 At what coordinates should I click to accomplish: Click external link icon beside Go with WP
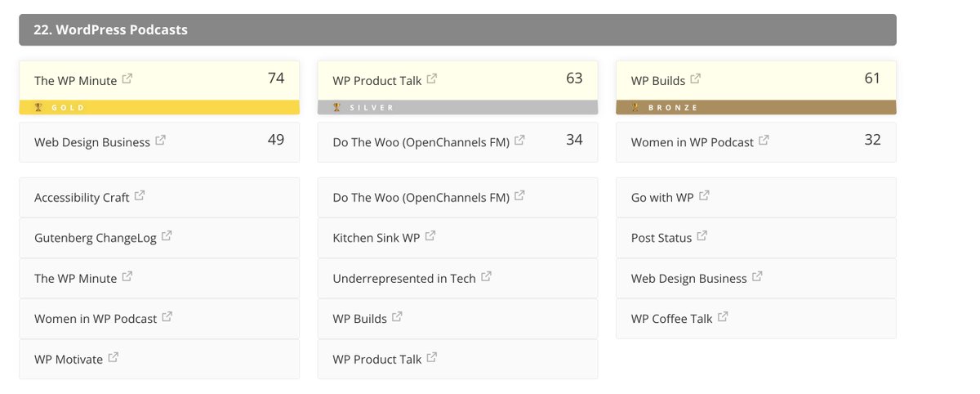pyautogui.click(x=704, y=196)
